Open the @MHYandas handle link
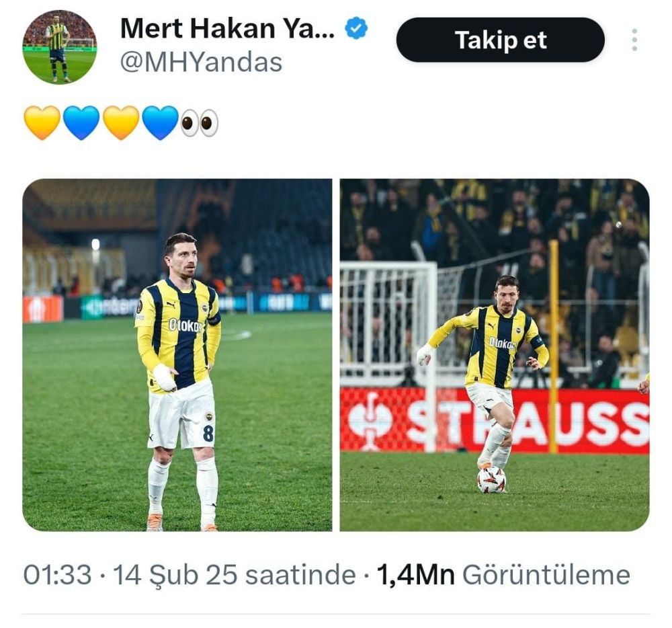The image size is (672, 628). [x=201, y=62]
